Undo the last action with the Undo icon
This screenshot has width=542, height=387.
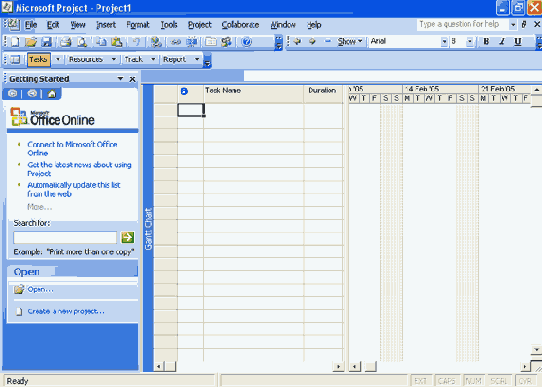pyautogui.click(x=137, y=42)
